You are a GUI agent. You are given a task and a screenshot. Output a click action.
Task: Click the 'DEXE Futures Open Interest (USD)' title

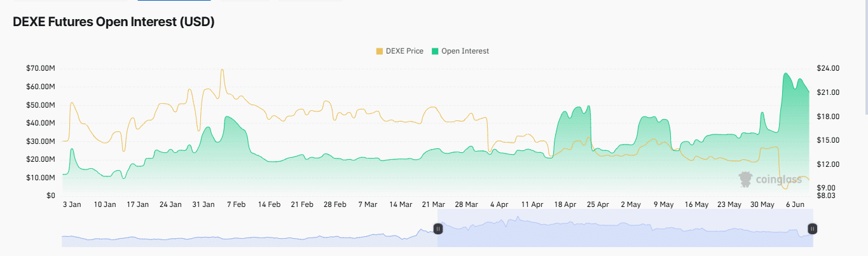pyautogui.click(x=113, y=22)
